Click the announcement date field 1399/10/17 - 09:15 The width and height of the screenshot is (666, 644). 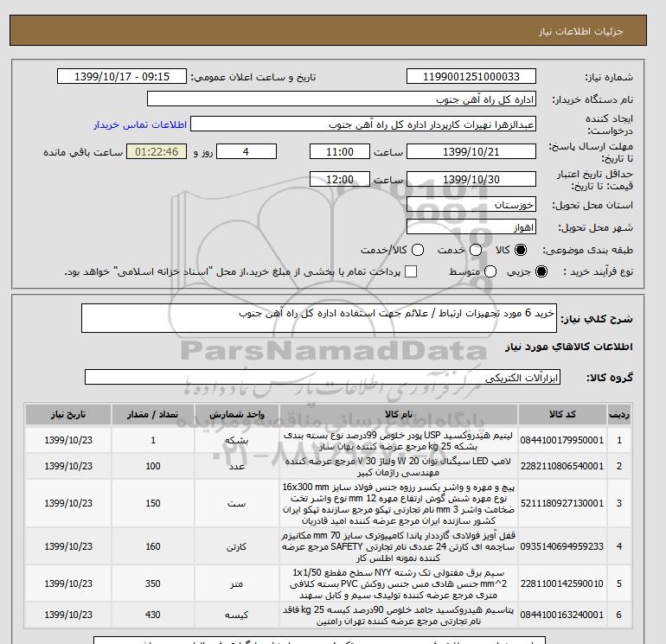pos(122,76)
